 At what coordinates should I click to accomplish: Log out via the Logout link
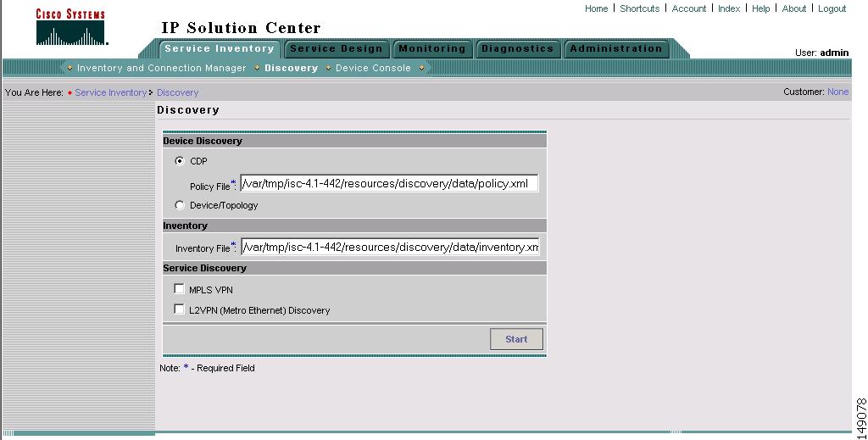coord(832,8)
